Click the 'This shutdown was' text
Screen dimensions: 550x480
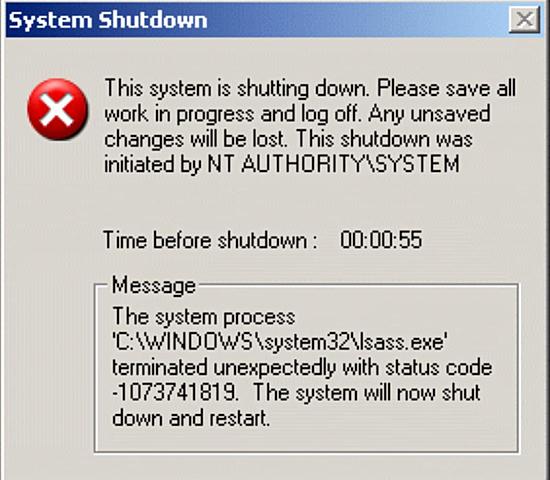384,139
